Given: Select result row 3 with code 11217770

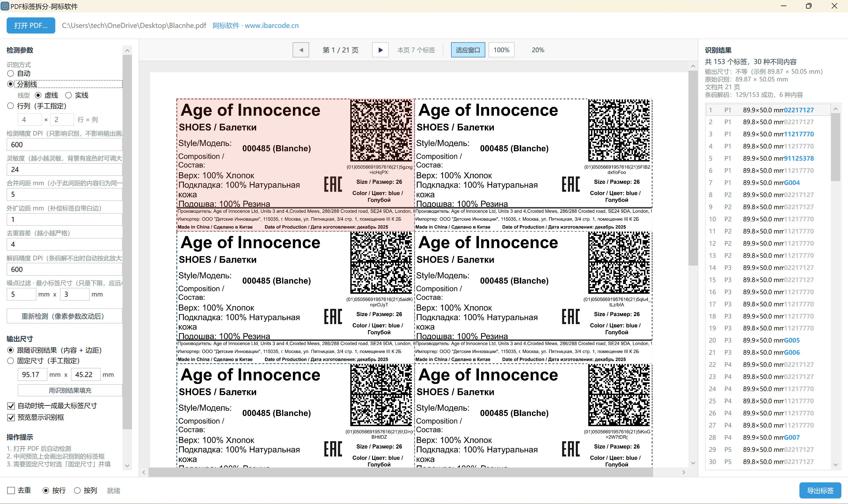Looking at the screenshot, I should (768, 134).
